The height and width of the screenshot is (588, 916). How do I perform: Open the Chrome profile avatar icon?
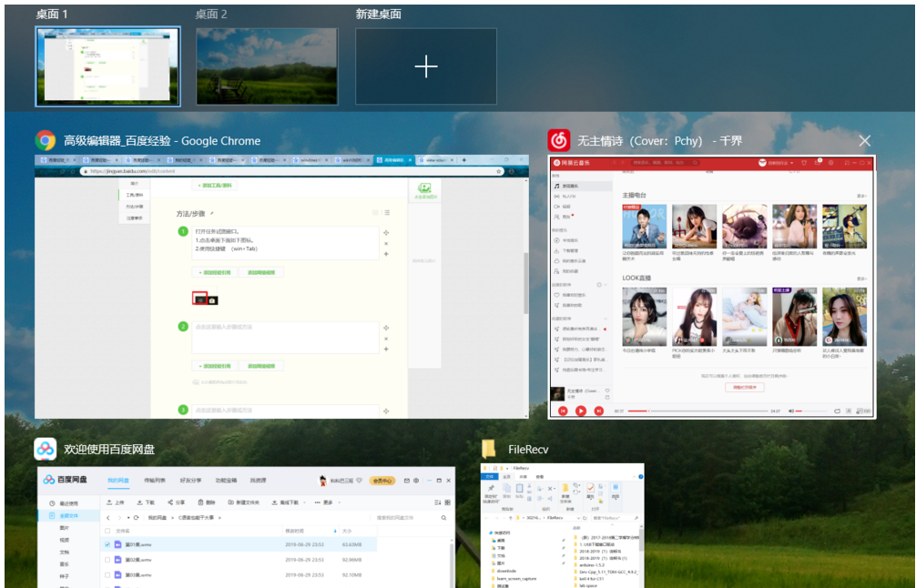(x=512, y=171)
